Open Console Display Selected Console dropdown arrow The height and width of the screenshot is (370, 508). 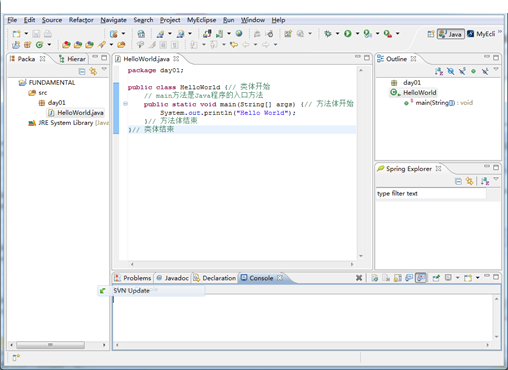pos(457,278)
